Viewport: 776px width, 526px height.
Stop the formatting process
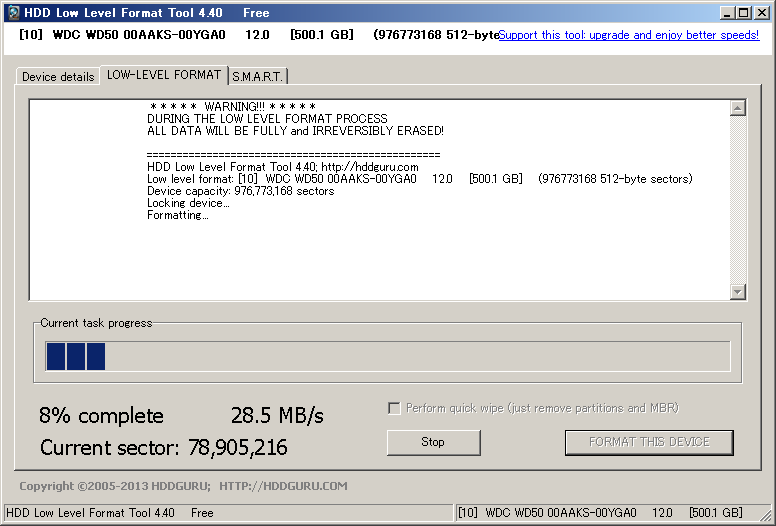coord(433,442)
